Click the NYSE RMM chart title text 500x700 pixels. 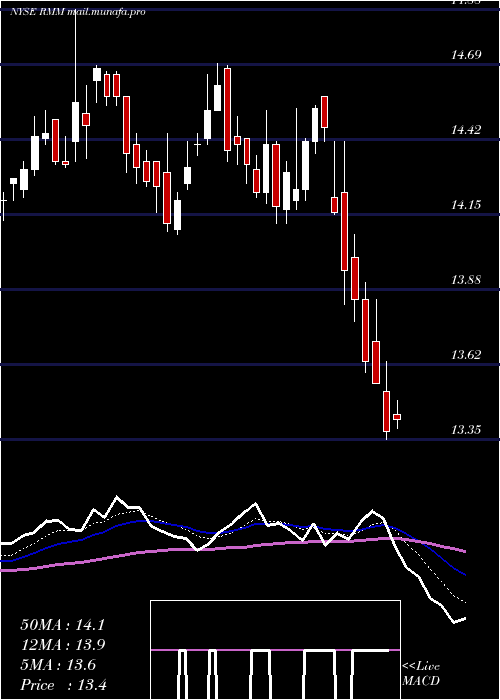point(78,12)
